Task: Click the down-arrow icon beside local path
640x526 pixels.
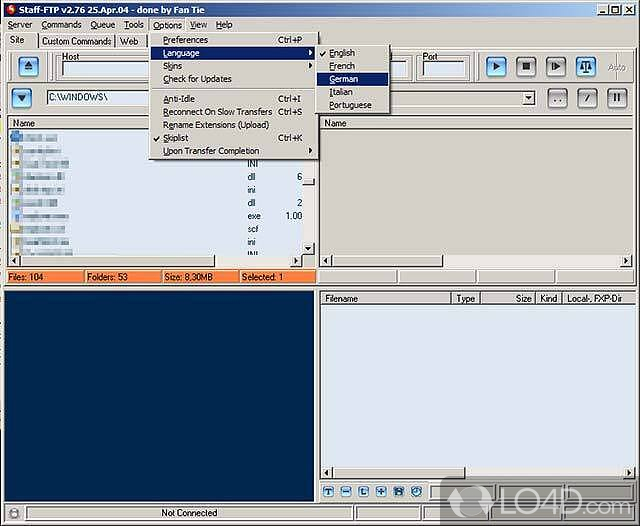Action: point(23,98)
